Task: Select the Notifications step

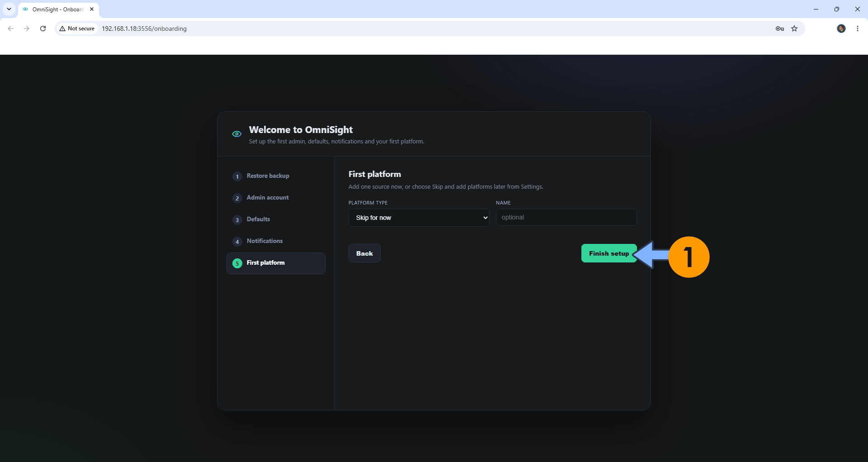Action: [276, 241]
